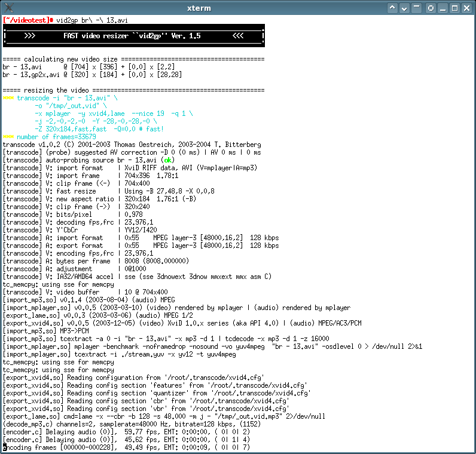Maximize the xterm window
476x454 pixels.
pos(455,8)
